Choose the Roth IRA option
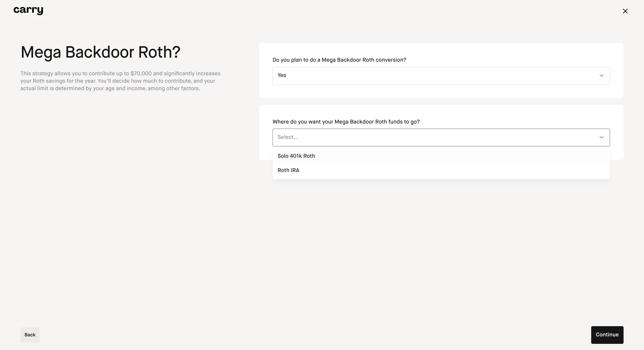The width and height of the screenshot is (644, 350). pos(441,171)
